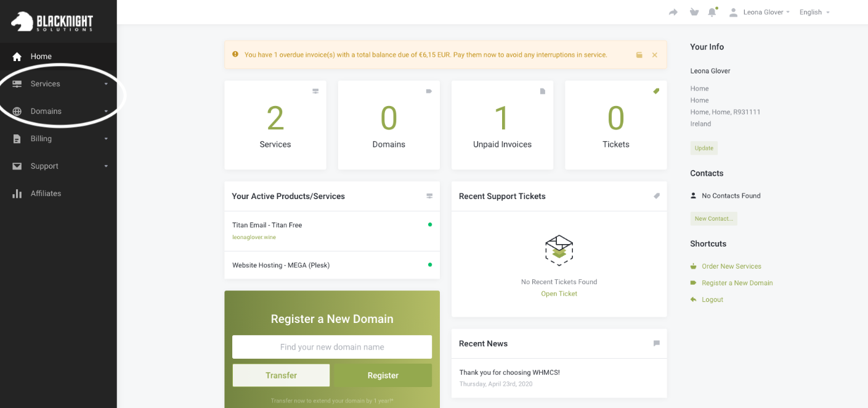Focus the Find your new domain name field
This screenshot has width=868, height=408.
tap(331, 347)
